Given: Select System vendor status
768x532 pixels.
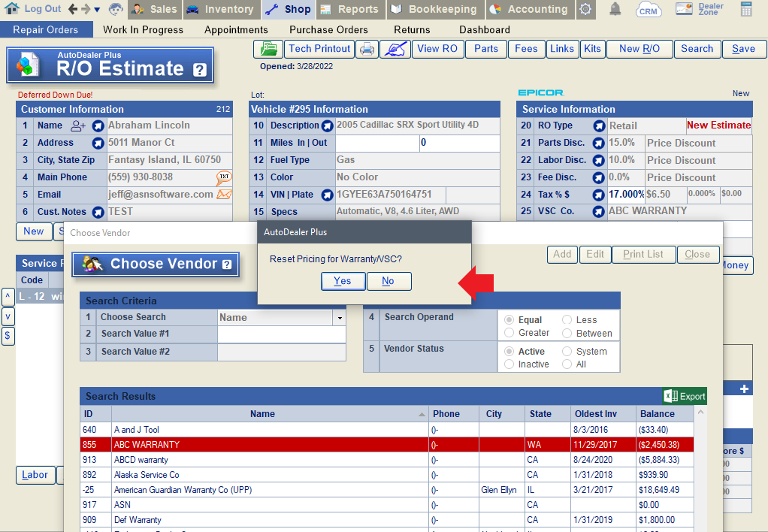Looking at the screenshot, I should [567, 351].
